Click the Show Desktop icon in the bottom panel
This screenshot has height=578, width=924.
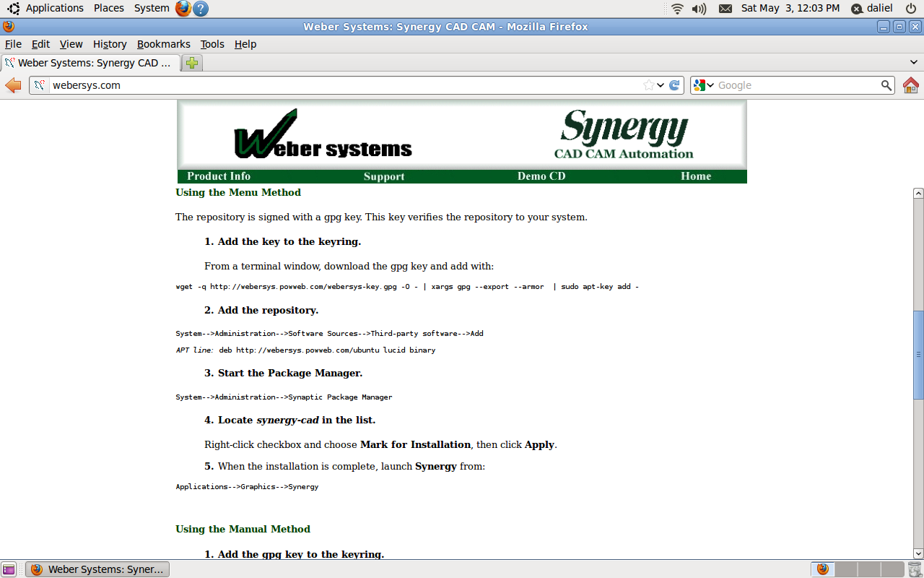pyautogui.click(x=9, y=569)
